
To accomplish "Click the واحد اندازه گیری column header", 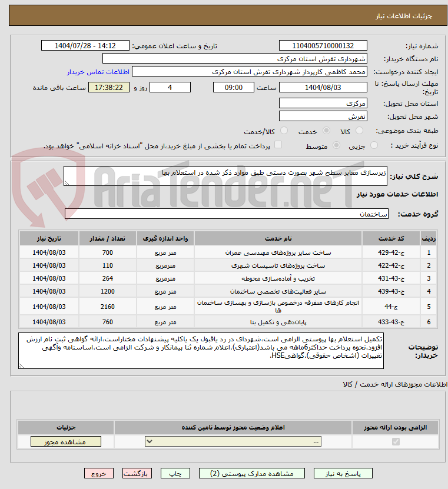I will tap(165, 238).
